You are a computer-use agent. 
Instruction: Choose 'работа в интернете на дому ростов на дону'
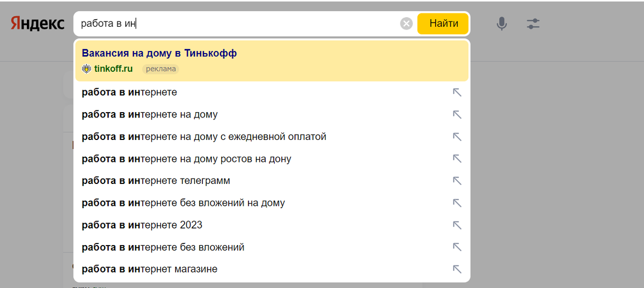click(272, 159)
